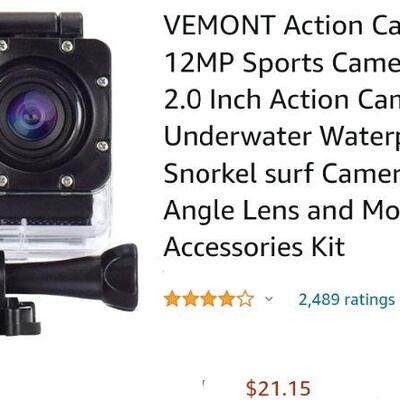The height and width of the screenshot is (400, 400).
Task: Click the Snorkel surf title text
Action: coord(282,174)
